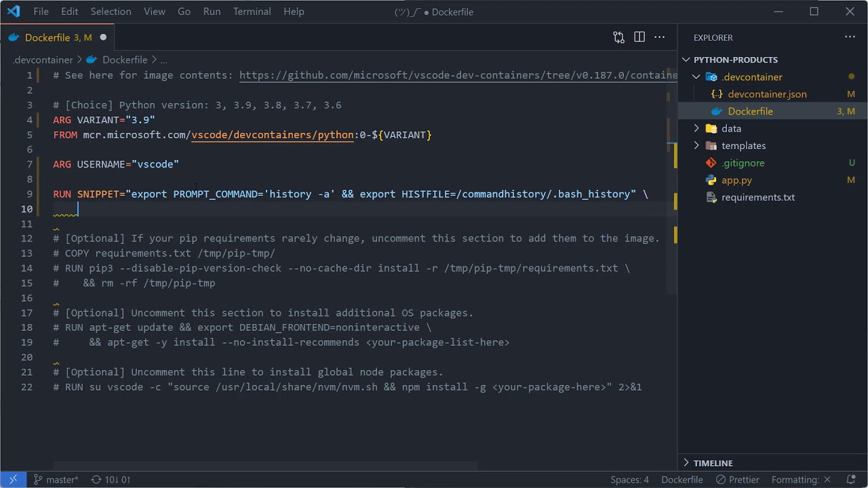Click the devcontainer.json braces file icon

click(717, 94)
